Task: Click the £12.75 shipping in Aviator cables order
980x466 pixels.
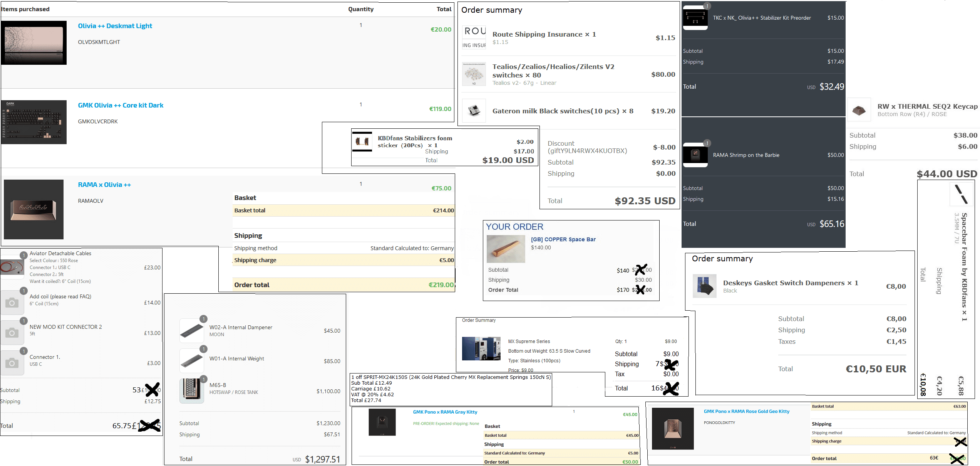Action: 152,401
